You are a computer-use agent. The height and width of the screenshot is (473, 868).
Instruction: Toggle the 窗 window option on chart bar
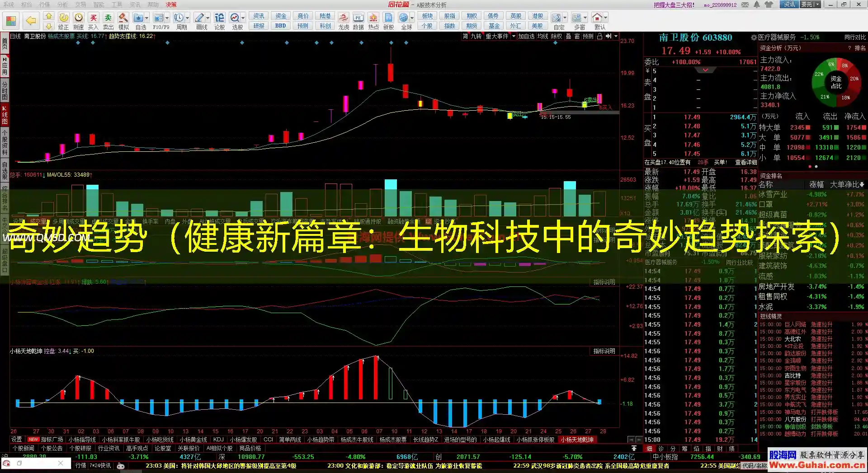(577, 36)
